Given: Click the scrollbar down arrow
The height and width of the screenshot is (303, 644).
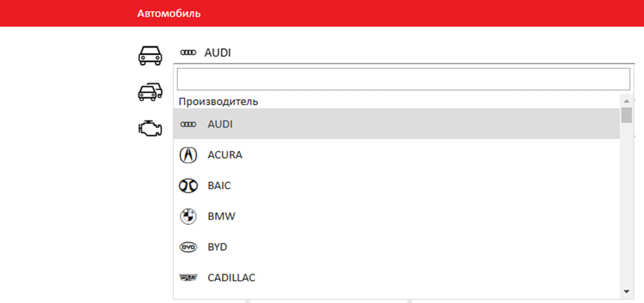Looking at the screenshot, I should coord(626,292).
